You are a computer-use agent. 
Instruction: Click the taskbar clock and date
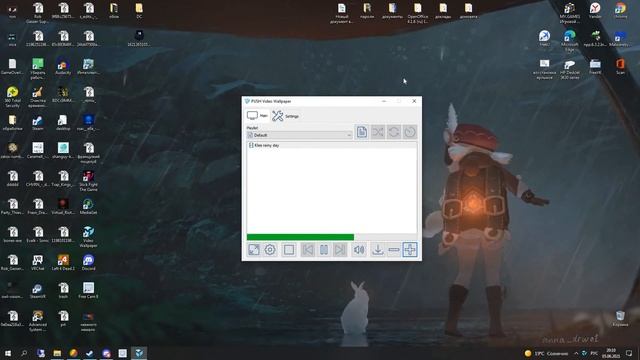[611, 353]
